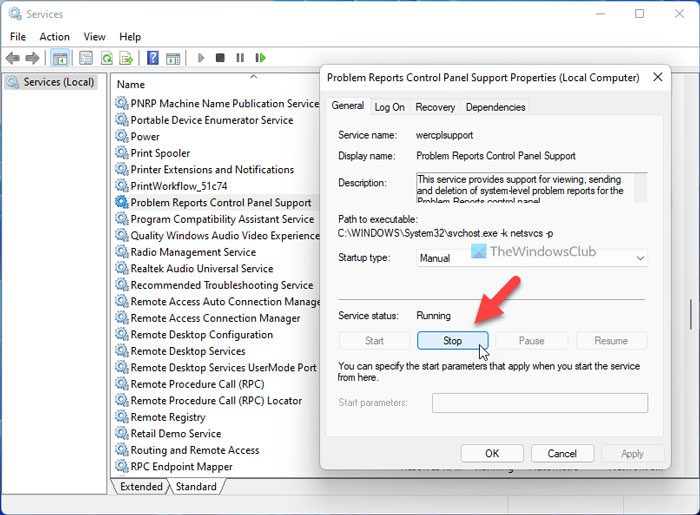Select Services (Local) in the tree
The width and height of the screenshot is (700, 515).
click(51, 82)
